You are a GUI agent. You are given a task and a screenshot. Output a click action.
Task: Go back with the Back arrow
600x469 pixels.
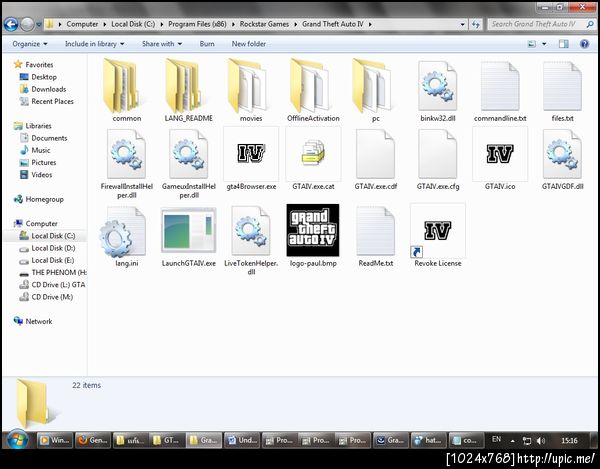click(x=11, y=24)
